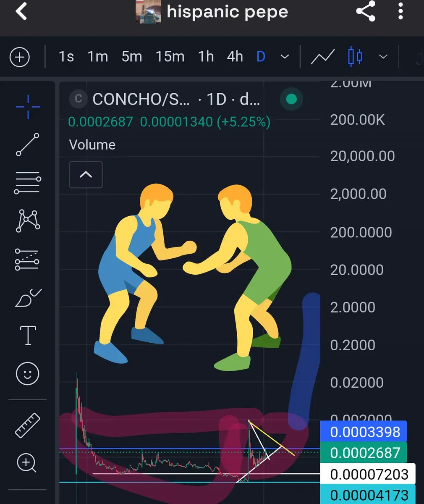The image size is (424, 504).
Task: Click the 2,000.00 axis label
Action: pos(358,194)
